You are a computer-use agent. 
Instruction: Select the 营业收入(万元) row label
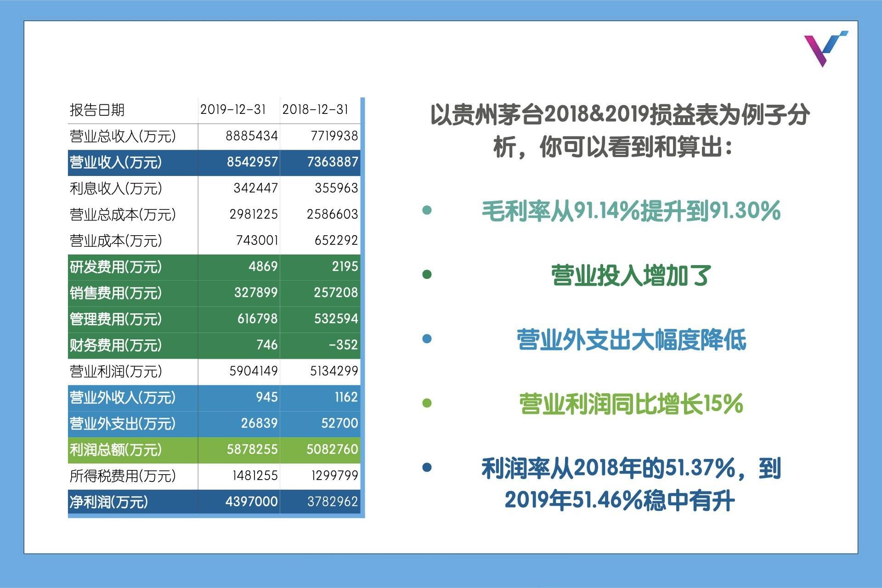116,163
